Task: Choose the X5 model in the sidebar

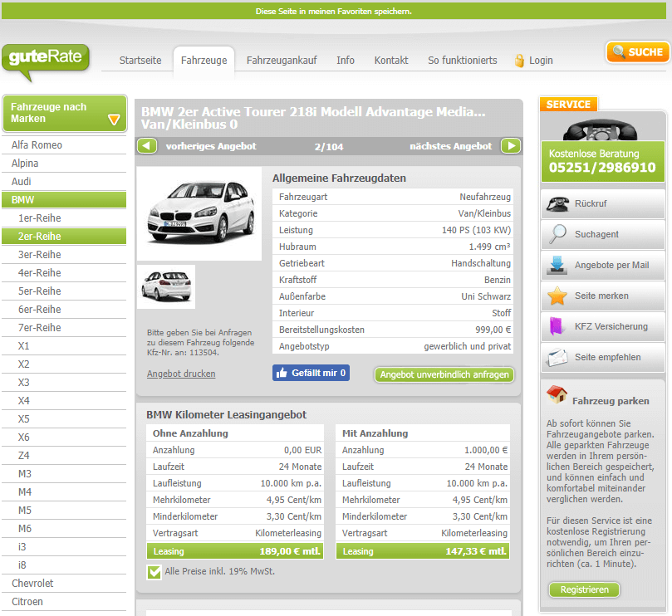Action: click(x=64, y=419)
